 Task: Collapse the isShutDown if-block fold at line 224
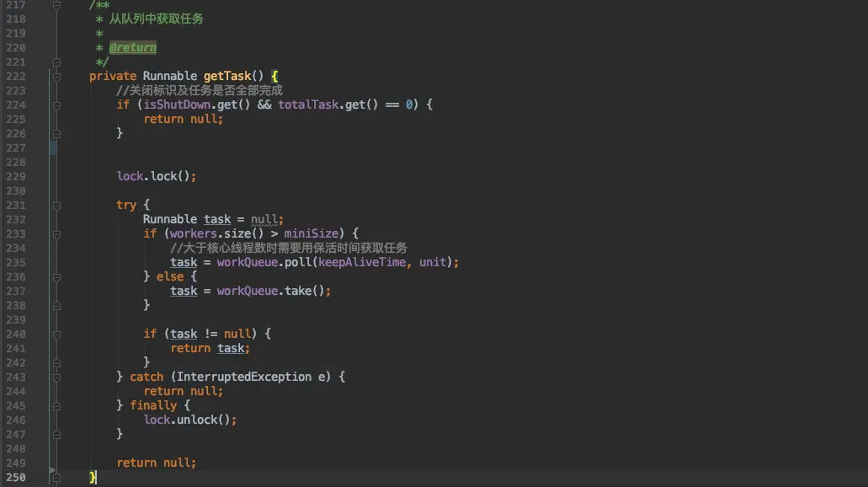[56, 105]
